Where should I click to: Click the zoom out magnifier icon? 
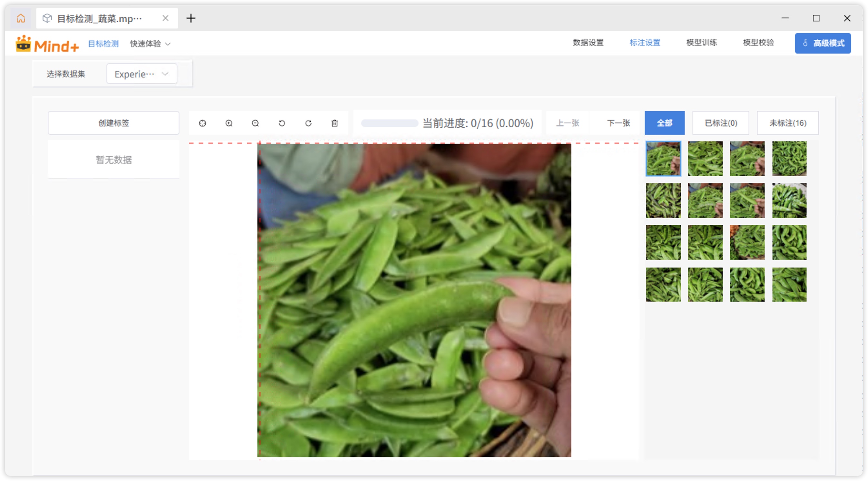click(255, 123)
